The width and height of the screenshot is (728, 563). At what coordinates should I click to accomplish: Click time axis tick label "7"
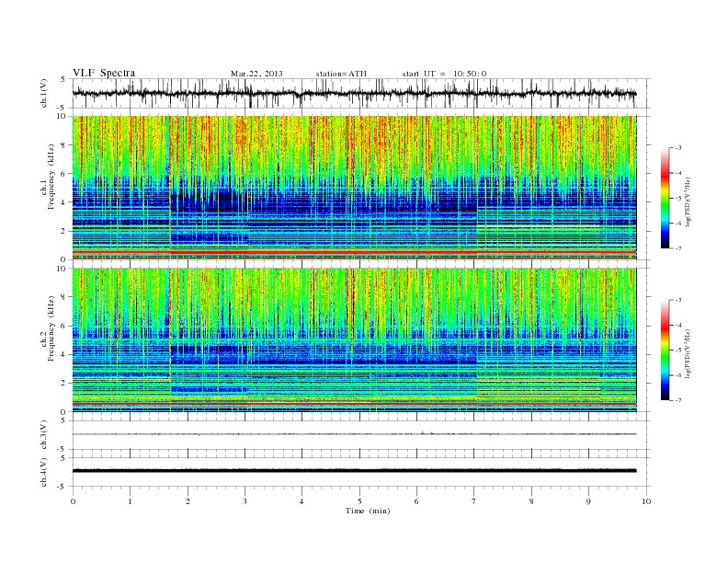474,501
